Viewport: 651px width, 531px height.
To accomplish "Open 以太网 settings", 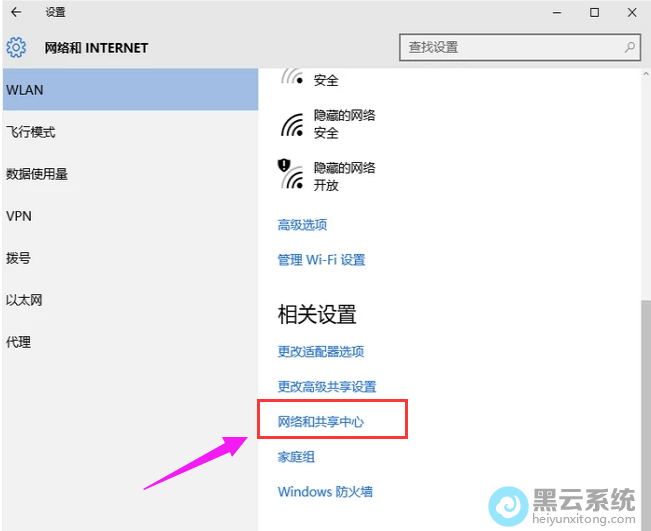I will click(25, 300).
